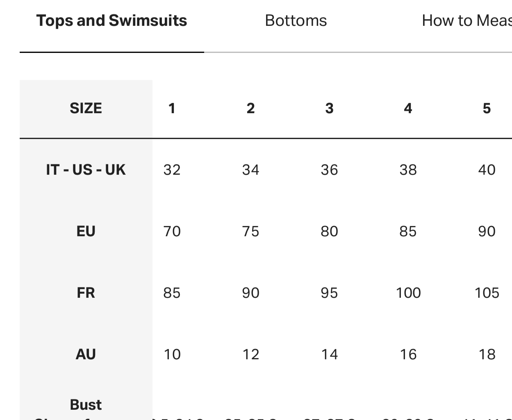Click the FR row label
The width and height of the screenshot is (512, 420).
tap(86, 293)
